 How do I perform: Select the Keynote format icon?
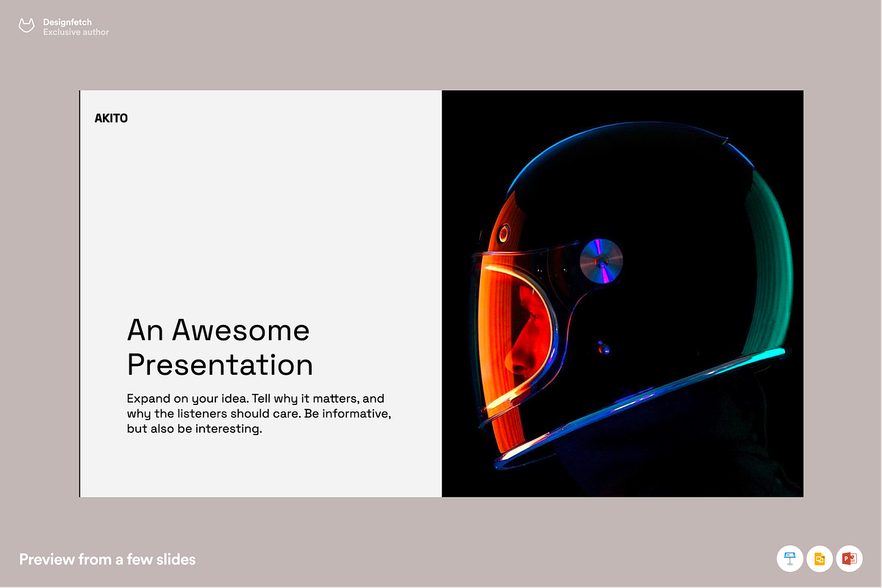790,559
